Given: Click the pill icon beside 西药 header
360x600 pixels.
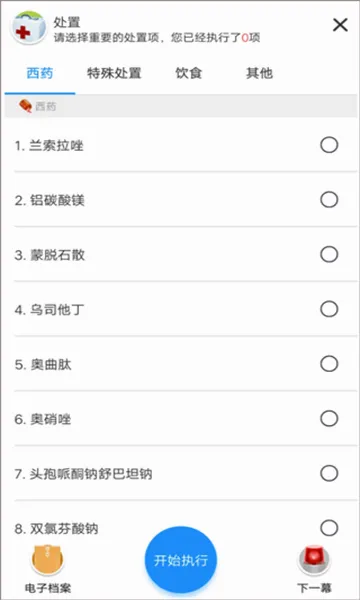Looking at the screenshot, I should [25, 106].
